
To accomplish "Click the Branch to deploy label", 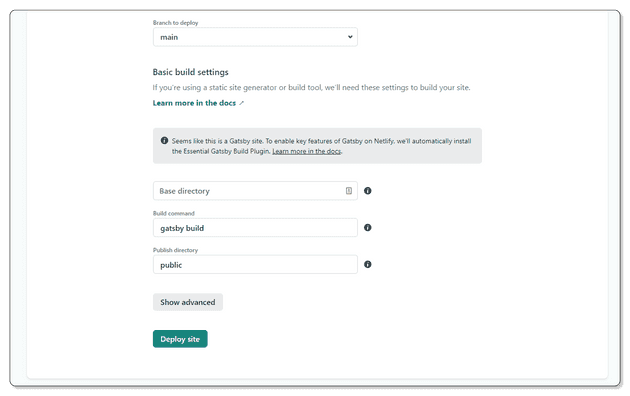I will pos(176,23).
